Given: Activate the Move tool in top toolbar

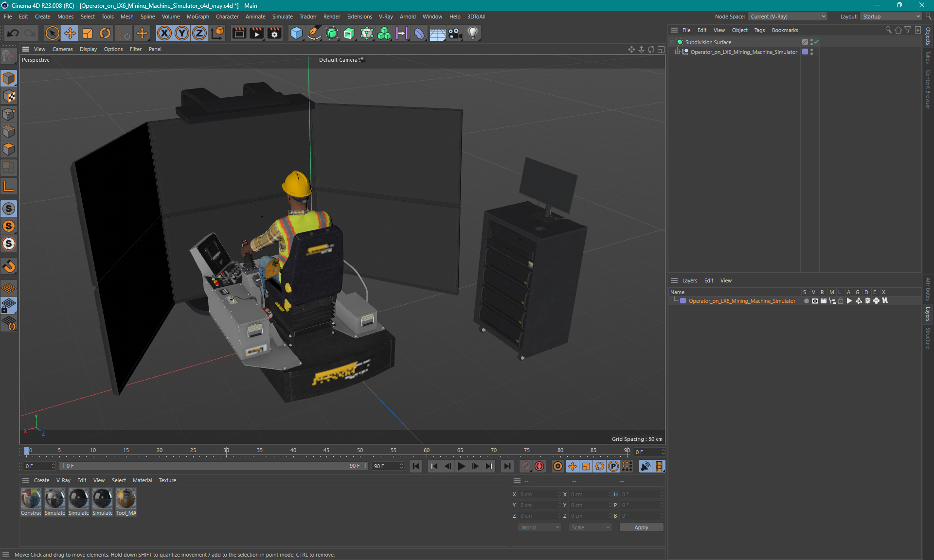Looking at the screenshot, I should tap(70, 33).
